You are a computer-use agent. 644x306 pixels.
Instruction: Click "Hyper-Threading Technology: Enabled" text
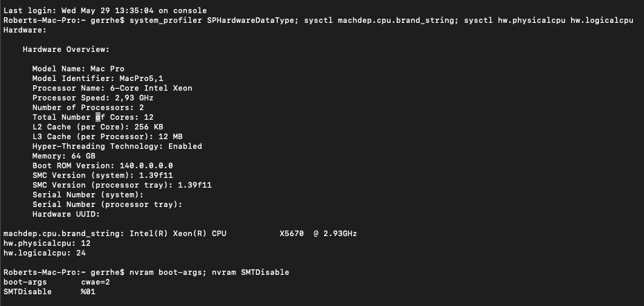tap(117, 147)
